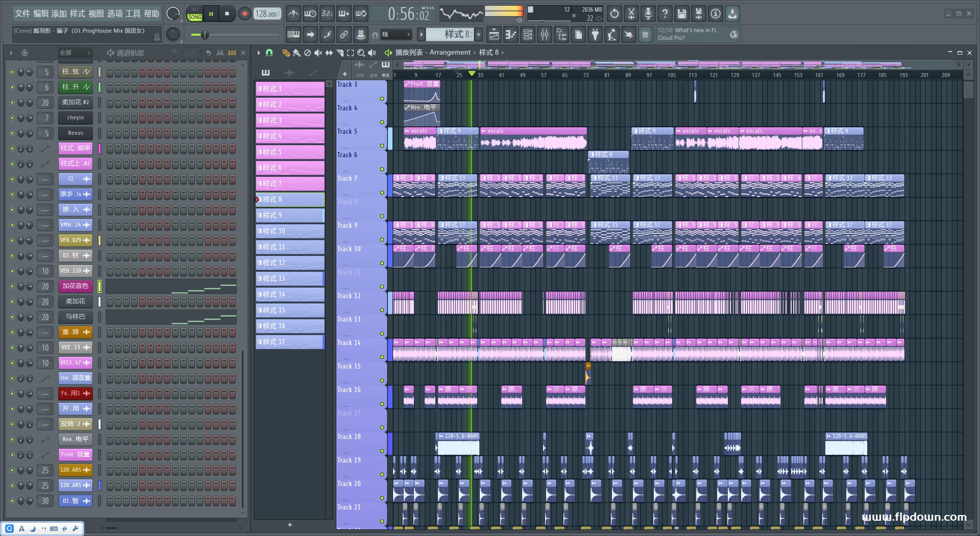Screen dimensions: 980x536
Task: Open the 工具 menu
Action: point(133,14)
